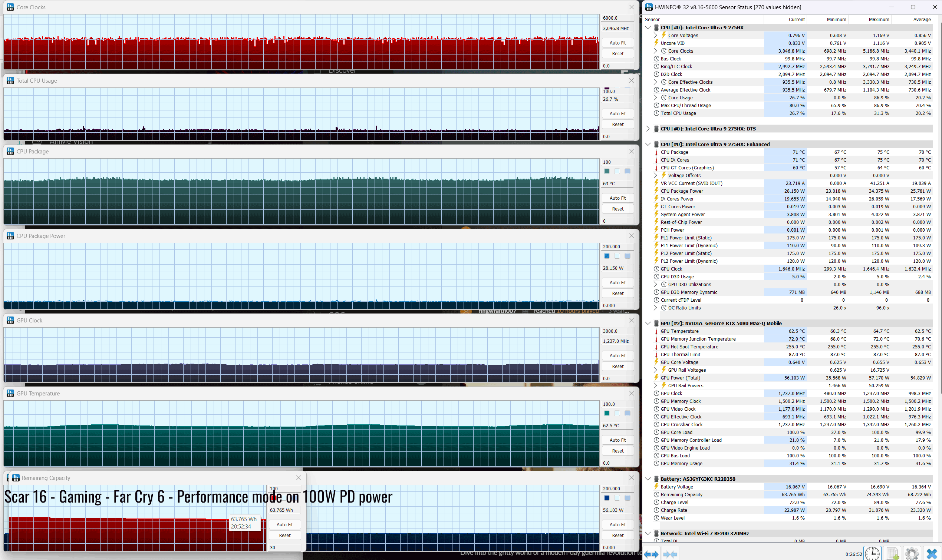Edit the 30 minimum field in Remaining Capacity
Screen dimensions: 942x560
point(285,547)
